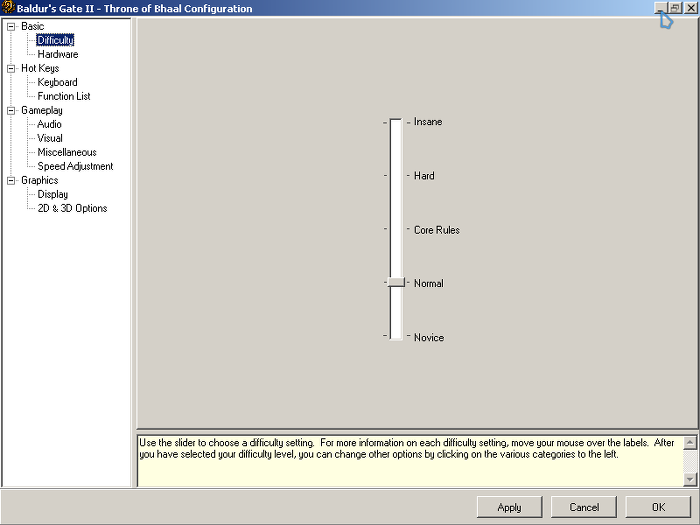Collapse the Gameplay tree node

11,111
